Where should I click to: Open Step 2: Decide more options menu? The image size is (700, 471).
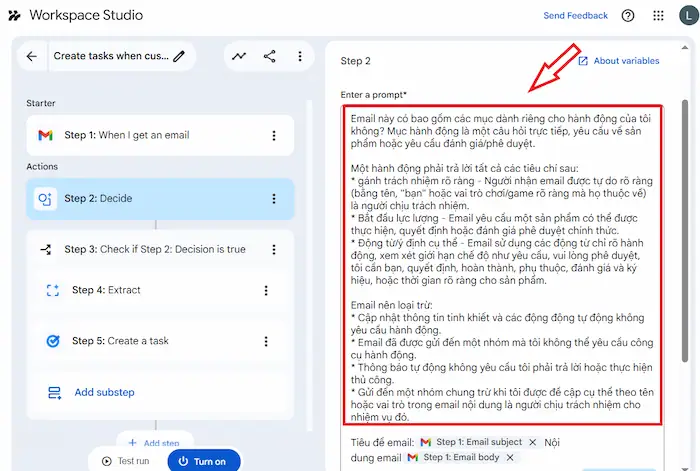tap(274, 199)
